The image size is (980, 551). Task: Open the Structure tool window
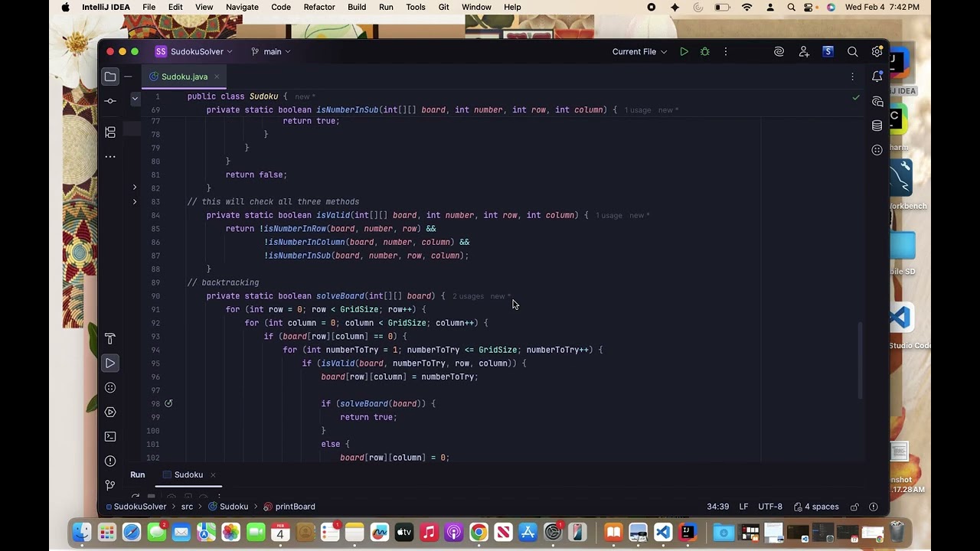110,132
